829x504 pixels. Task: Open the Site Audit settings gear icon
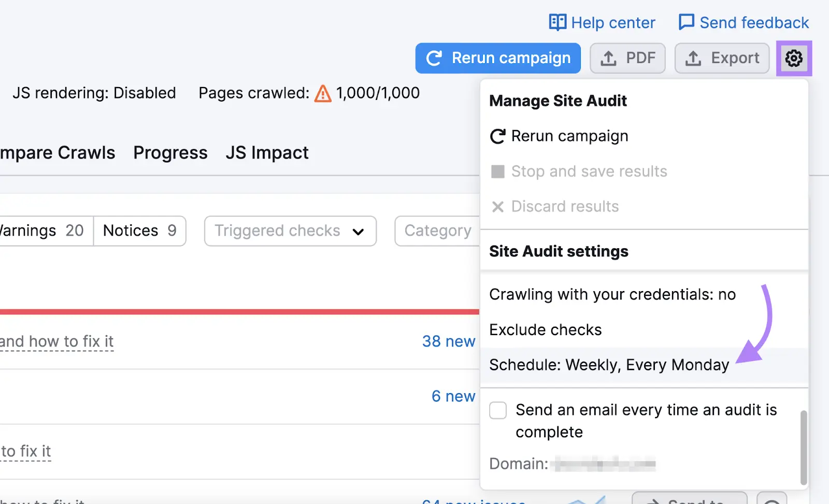click(x=794, y=58)
